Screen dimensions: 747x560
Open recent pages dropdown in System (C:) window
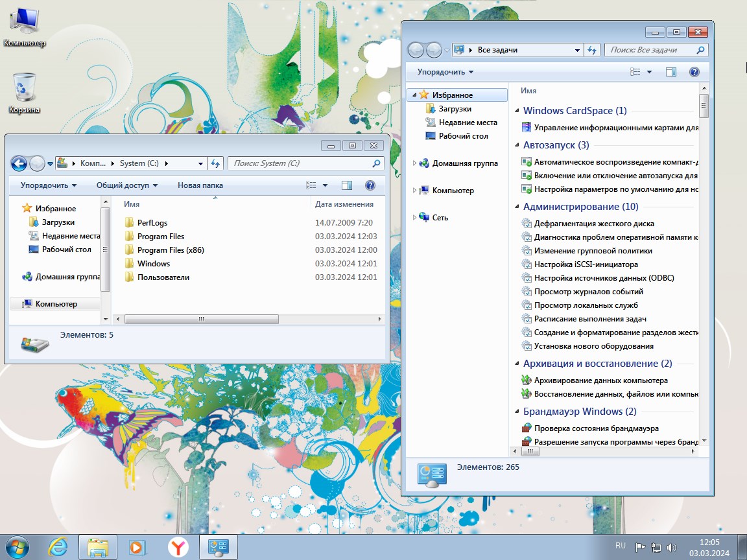pos(50,164)
